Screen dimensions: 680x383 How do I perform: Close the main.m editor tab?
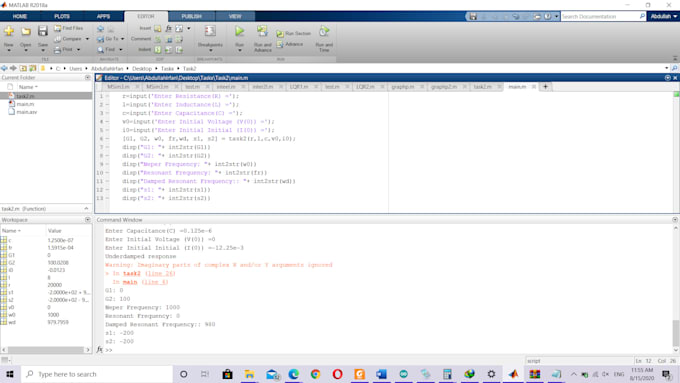click(x=534, y=87)
